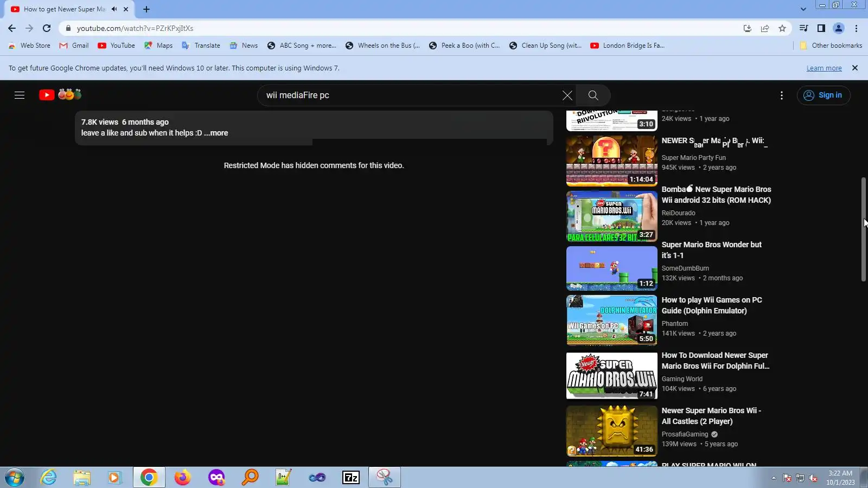The width and height of the screenshot is (868, 488).
Task: Click the page vertical scrollbar thumb
Action: [864, 229]
